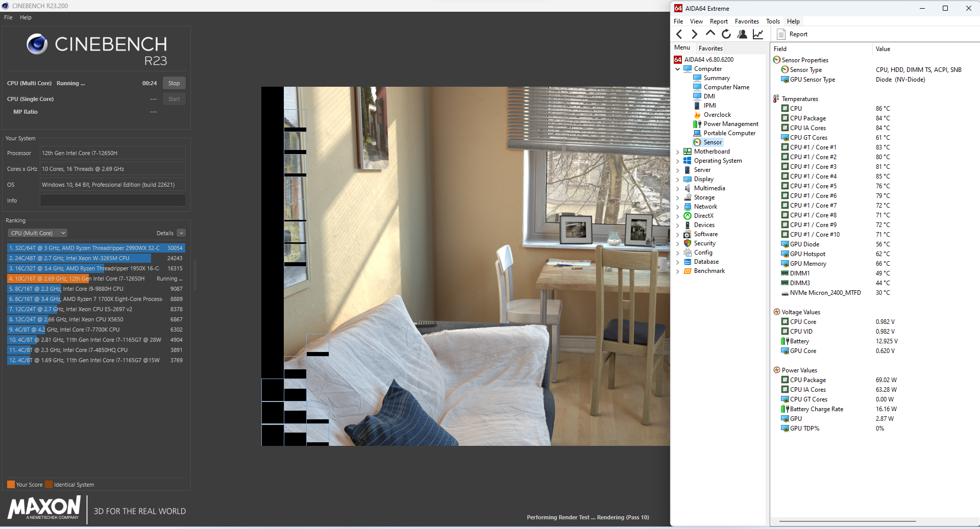Select the Devices category
Image resolution: width=980 pixels, height=529 pixels.
click(704, 225)
